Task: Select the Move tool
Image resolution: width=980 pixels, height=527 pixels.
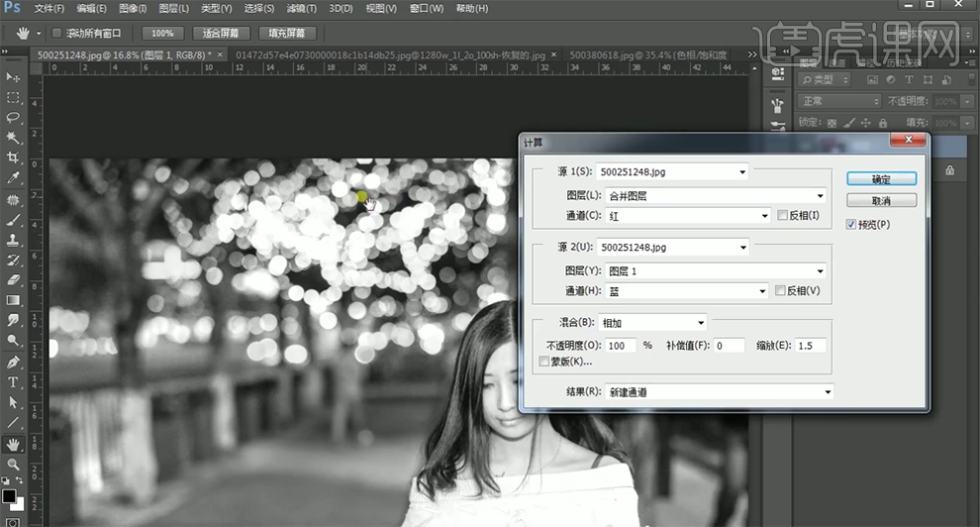Action: (13, 77)
